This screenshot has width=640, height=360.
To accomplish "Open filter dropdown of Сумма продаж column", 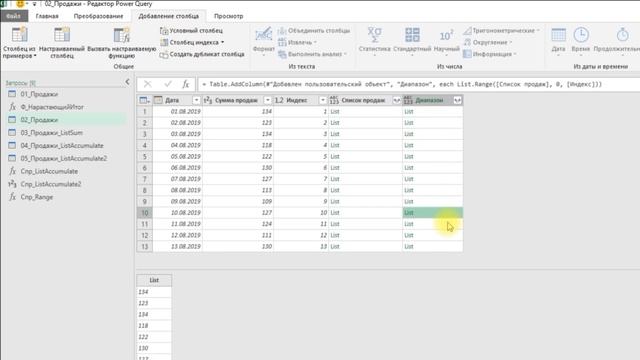I will 267,100.
